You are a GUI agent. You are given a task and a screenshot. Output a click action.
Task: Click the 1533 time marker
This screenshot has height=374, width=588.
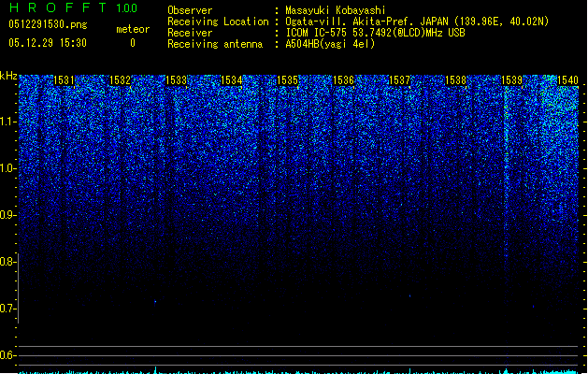[176, 80]
